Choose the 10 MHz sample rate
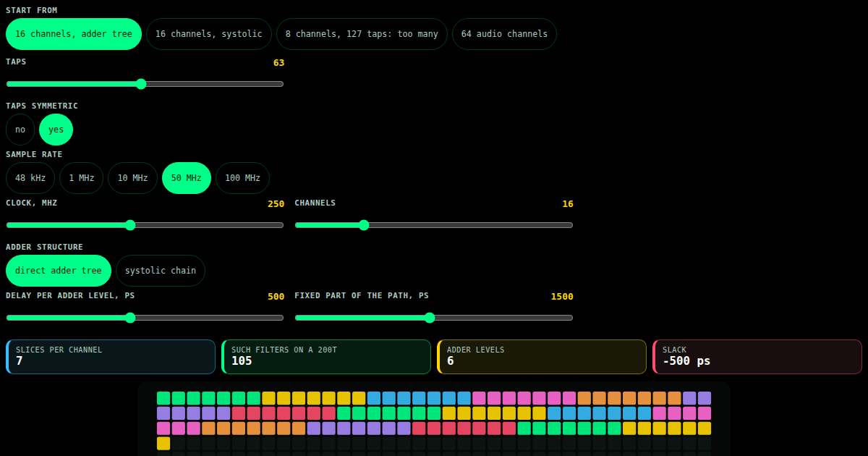This screenshot has width=868, height=456. [x=132, y=178]
